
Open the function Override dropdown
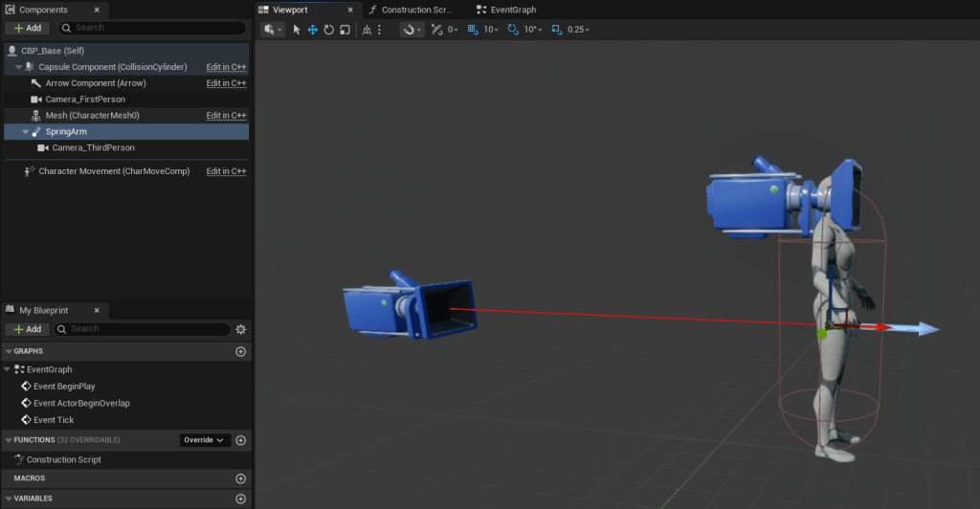coord(206,440)
